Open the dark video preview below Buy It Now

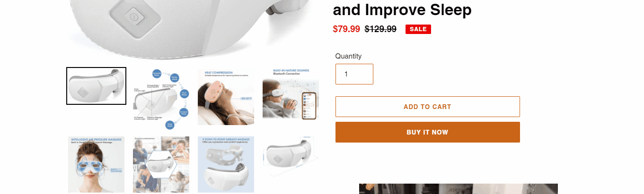(459, 189)
